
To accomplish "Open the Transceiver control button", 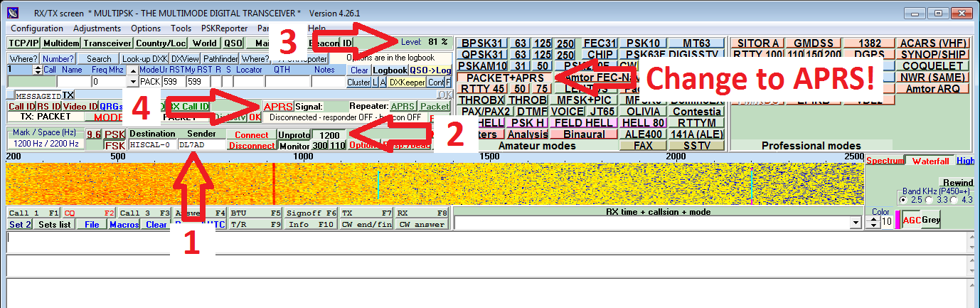I will click(107, 43).
